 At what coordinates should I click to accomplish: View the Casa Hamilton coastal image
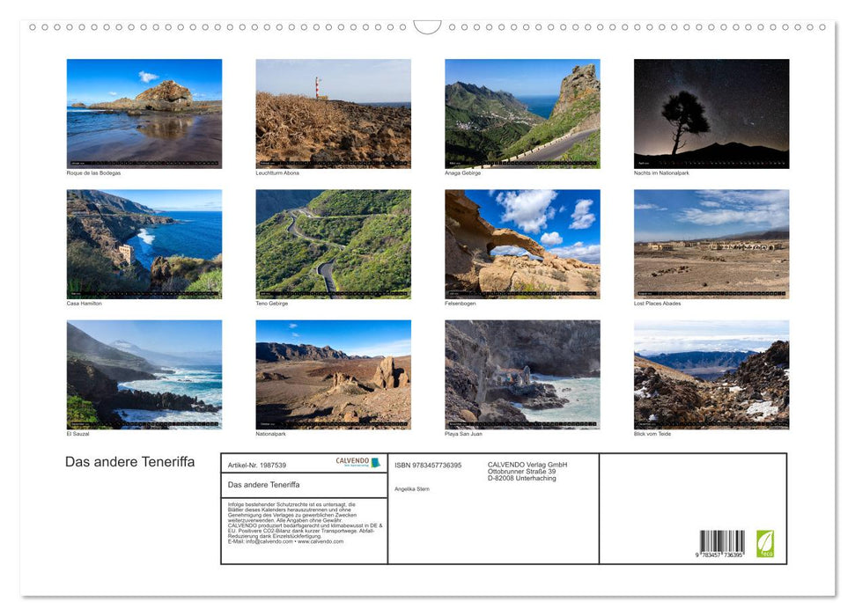coord(144,243)
